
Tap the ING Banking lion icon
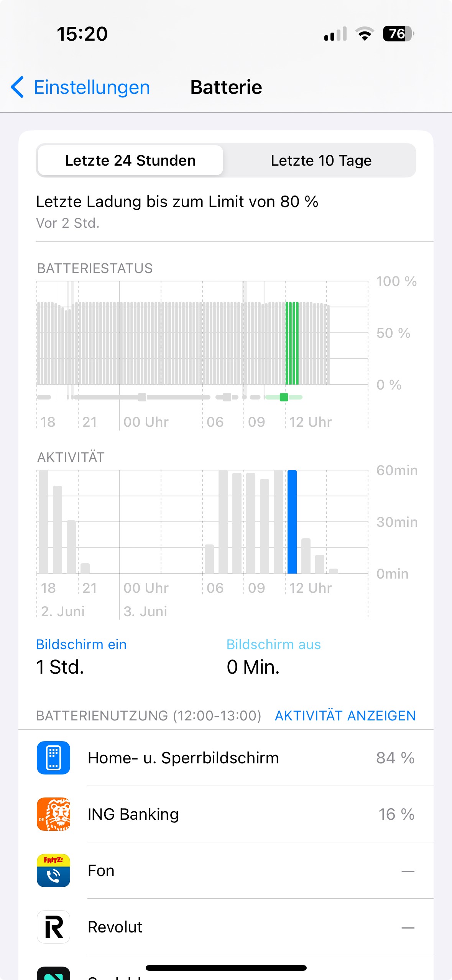pyautogui.click(x=53, y=814)
